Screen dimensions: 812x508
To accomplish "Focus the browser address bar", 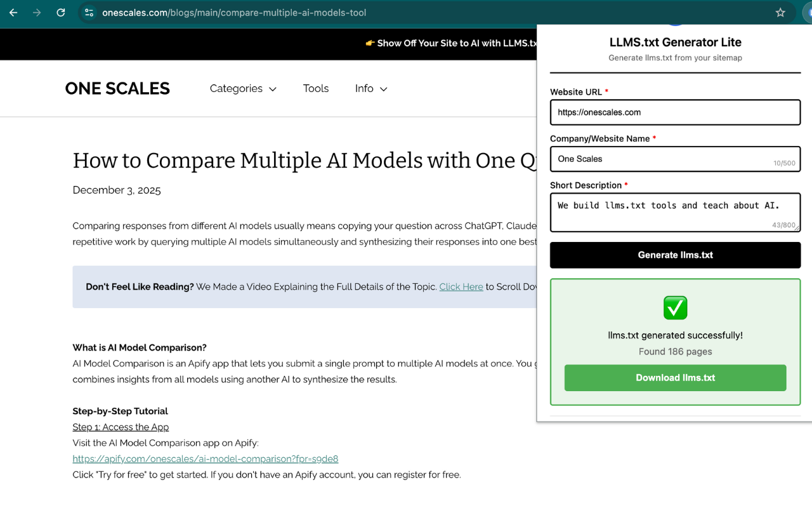I will click(317, 13).
